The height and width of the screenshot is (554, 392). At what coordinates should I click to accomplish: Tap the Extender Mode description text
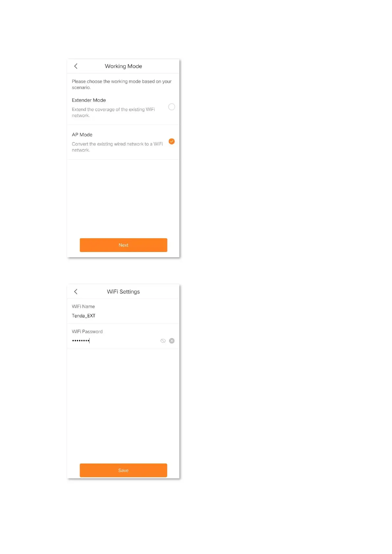pos(114,113)
